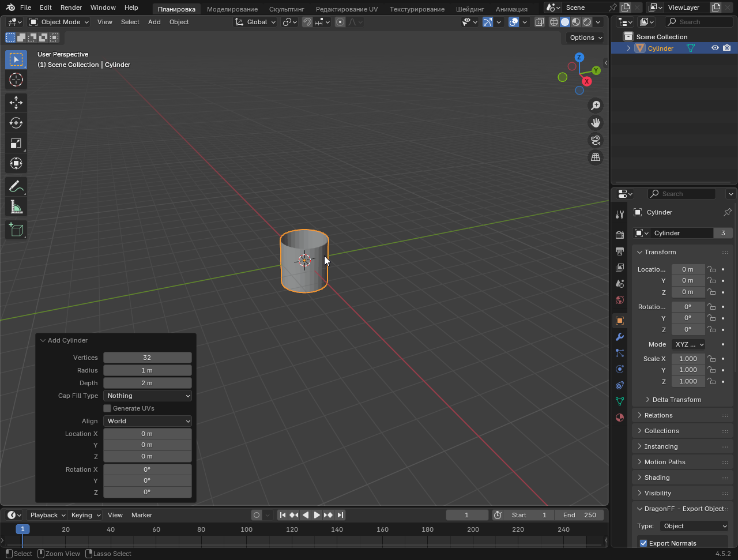Click the current frame number field
Screen dimensions: 738x560
(x=466, y=514)
